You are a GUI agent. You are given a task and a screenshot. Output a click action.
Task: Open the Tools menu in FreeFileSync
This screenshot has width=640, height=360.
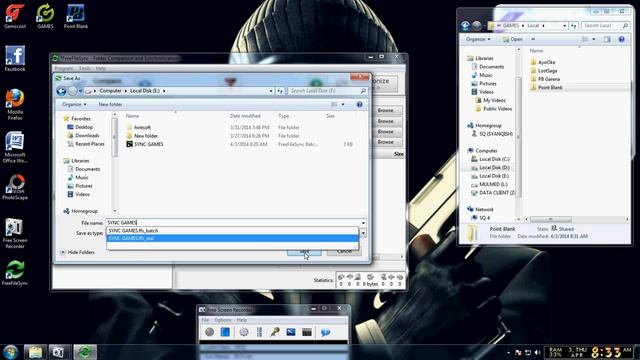click(x=84, y=69)
